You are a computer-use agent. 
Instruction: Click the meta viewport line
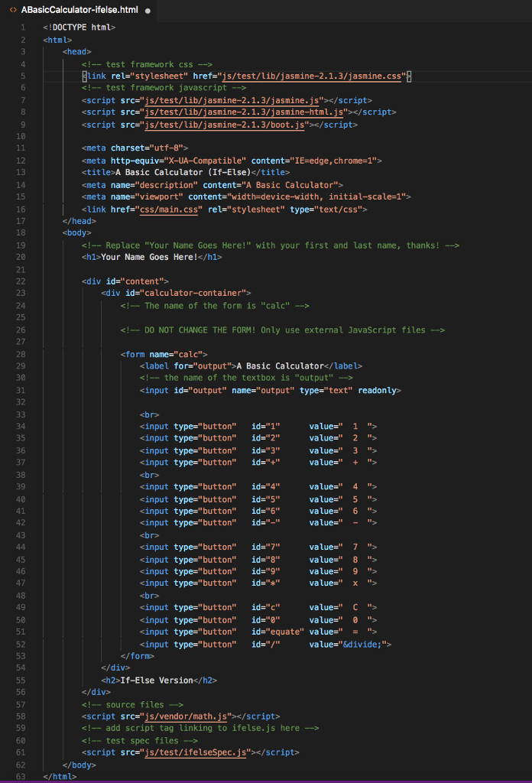pyautogui.click(x=246, y=197)
